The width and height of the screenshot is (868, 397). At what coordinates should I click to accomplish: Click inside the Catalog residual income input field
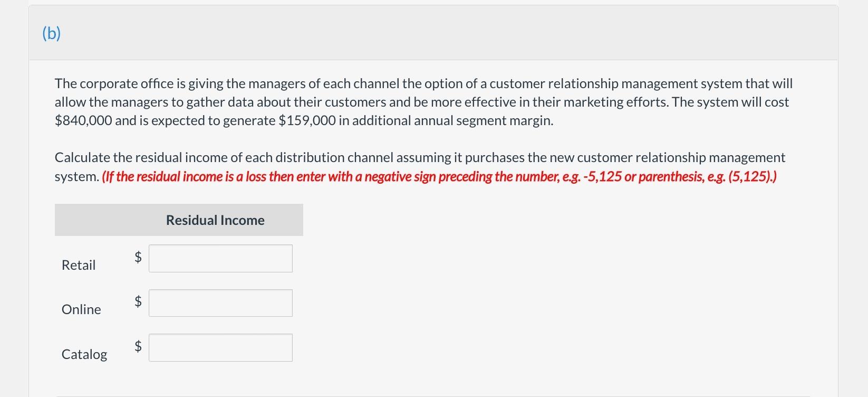tap(220, 347)
